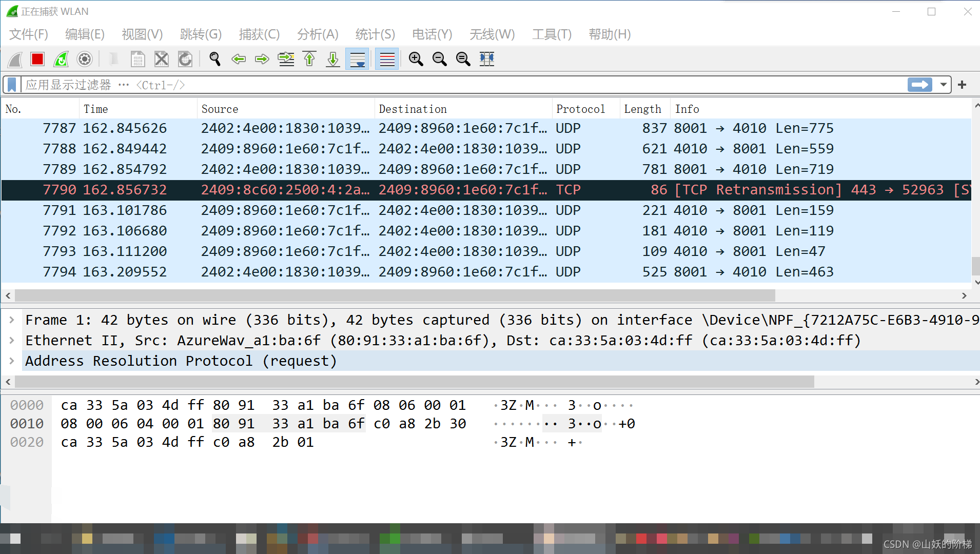Click the packet list vertical scrollbar thumb
The height and width of the screenshot is (554, 980).
click(x=975, y=266)
